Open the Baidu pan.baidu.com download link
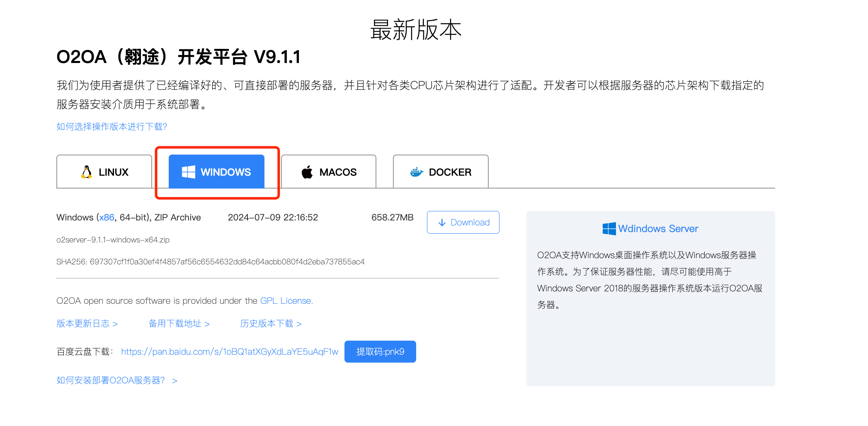This screenshot has height=426, width=868. [x=229, y=351]
